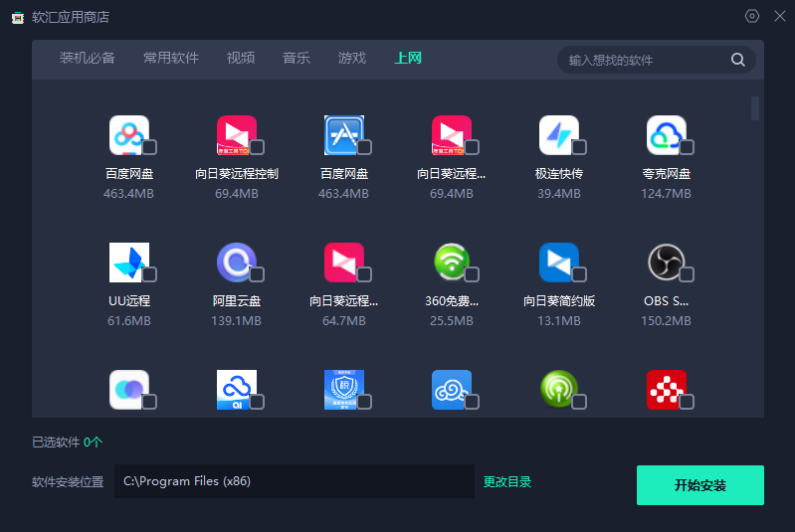Viewport: 795px width, 532px height.
Task: Check the box on 百度网盘 cloud-logo icon
Action: 149,147
